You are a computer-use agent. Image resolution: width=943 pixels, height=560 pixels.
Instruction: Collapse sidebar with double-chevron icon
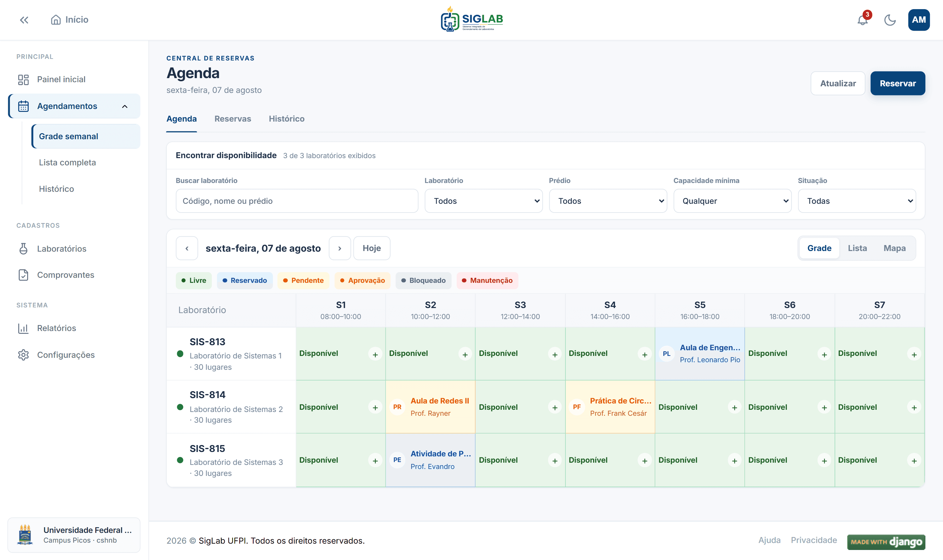[24, 20]
